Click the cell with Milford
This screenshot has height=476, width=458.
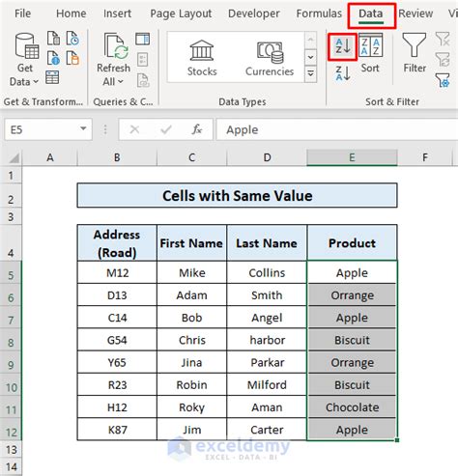(x=267, y=384)
